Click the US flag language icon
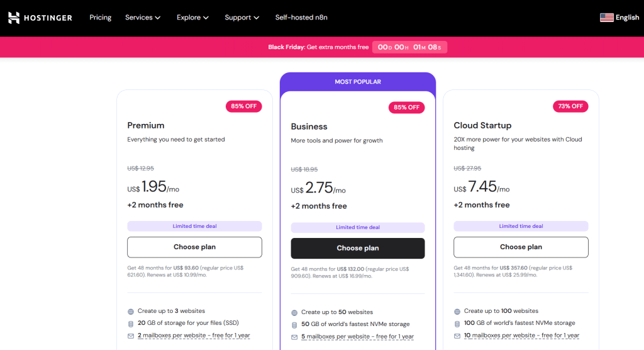This screenshot has width=644, height=350. (606, 17)
